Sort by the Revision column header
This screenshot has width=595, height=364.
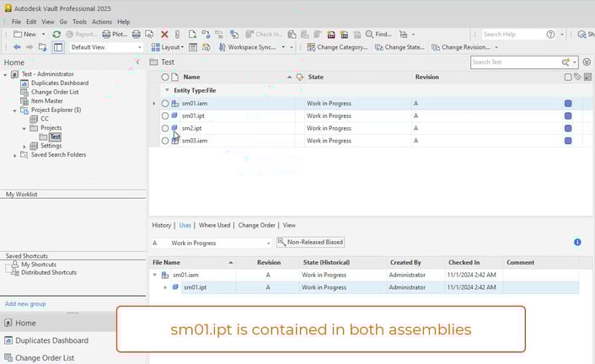[427, 77]
